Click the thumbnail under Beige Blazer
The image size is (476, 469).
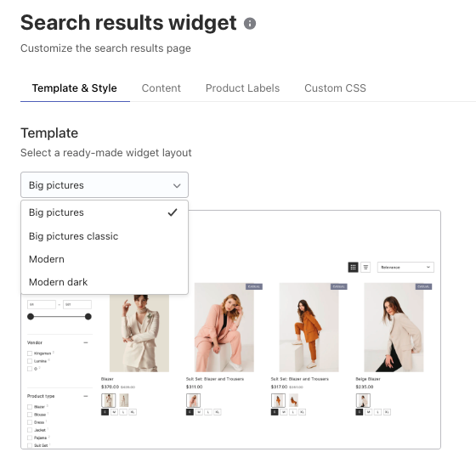[363, 400]
